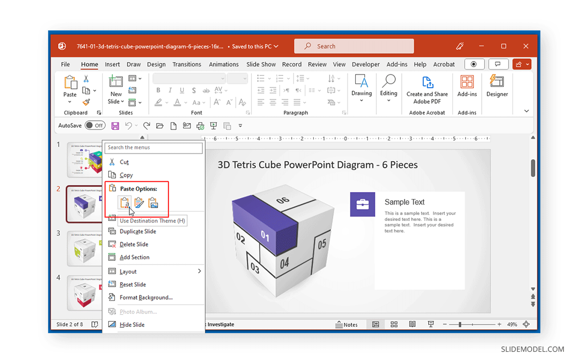Screen dimensions: 588x364
Task: Toggle the Normal view button in status bar
Action: pos(375,324)
